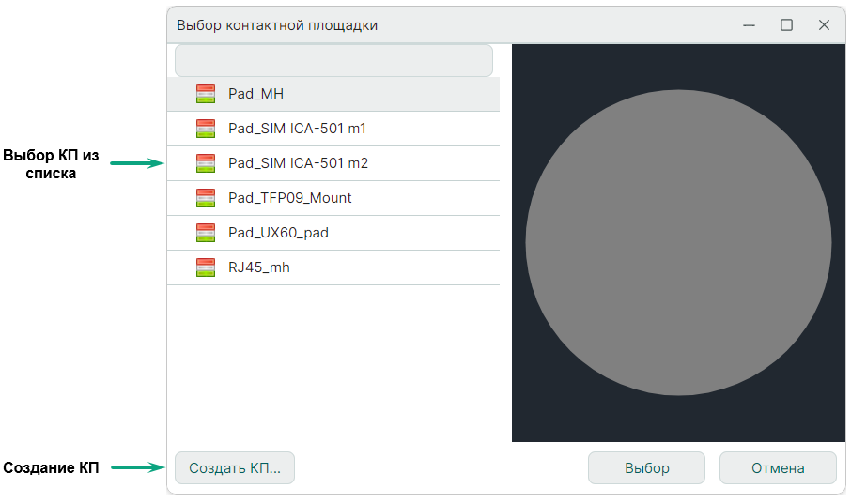Pick the Pad_TFP09_Mount list item
Viewport: 851px width, 504px height.
click(x=290, y=198)
